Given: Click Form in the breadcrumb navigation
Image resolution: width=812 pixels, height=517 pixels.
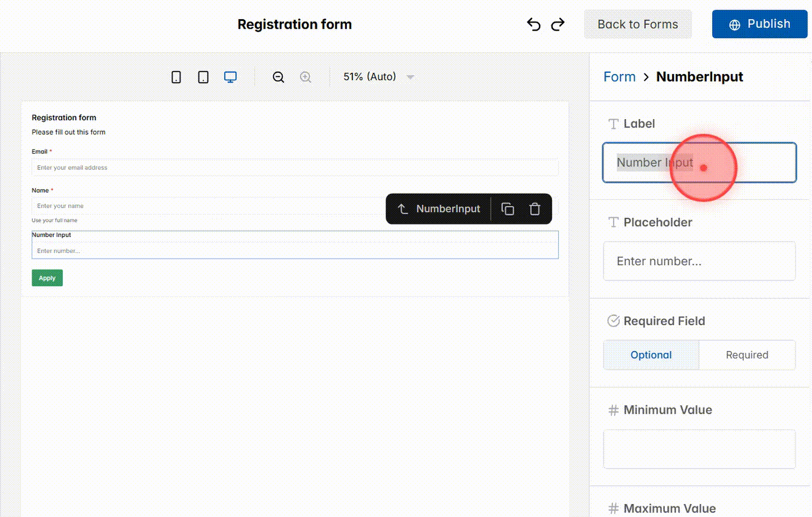Looking at the screenshot, I should (x=619, y=76).
